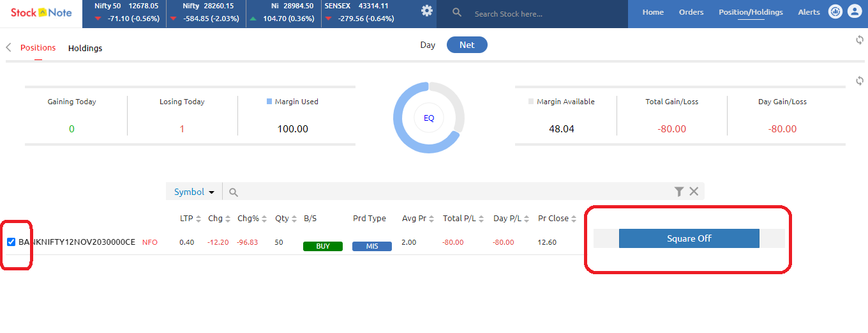Sort by Chg% column arrows
868x333 pixels.
click(265, 219)
